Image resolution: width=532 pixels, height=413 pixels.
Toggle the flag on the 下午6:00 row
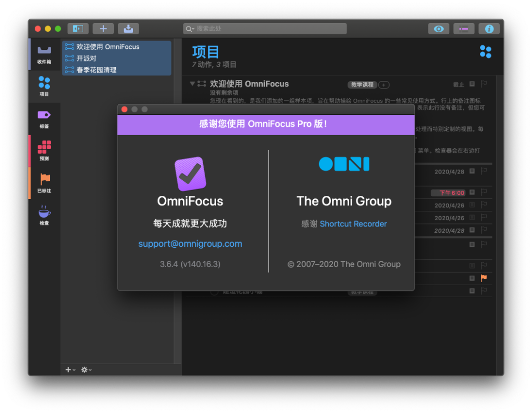484,192
